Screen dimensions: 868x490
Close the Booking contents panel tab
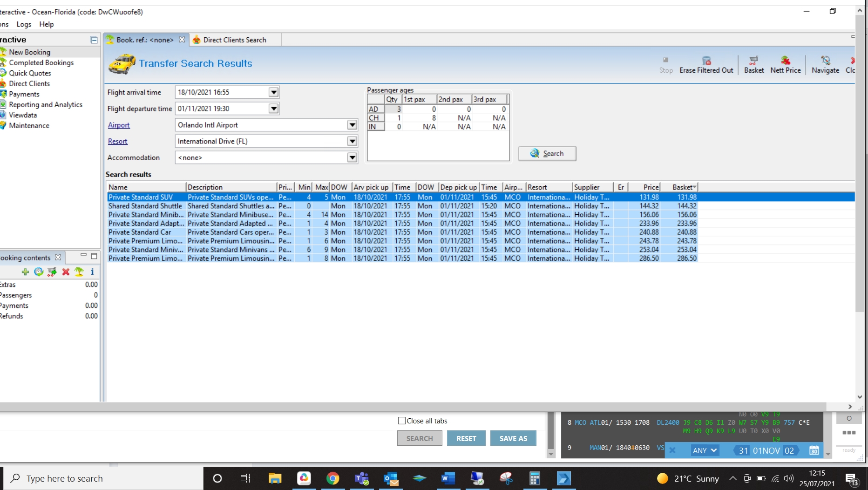pyautogui.click(x=58, y=258)
